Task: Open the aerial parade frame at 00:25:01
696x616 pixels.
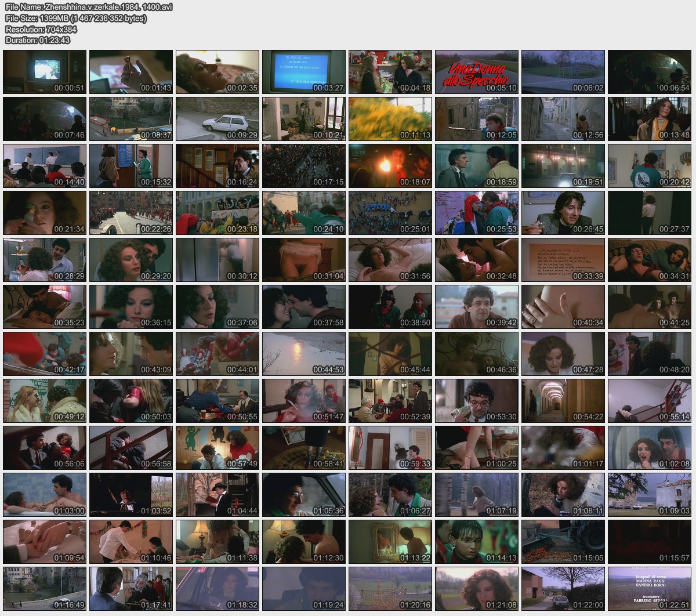Action: tap(390, 213)
